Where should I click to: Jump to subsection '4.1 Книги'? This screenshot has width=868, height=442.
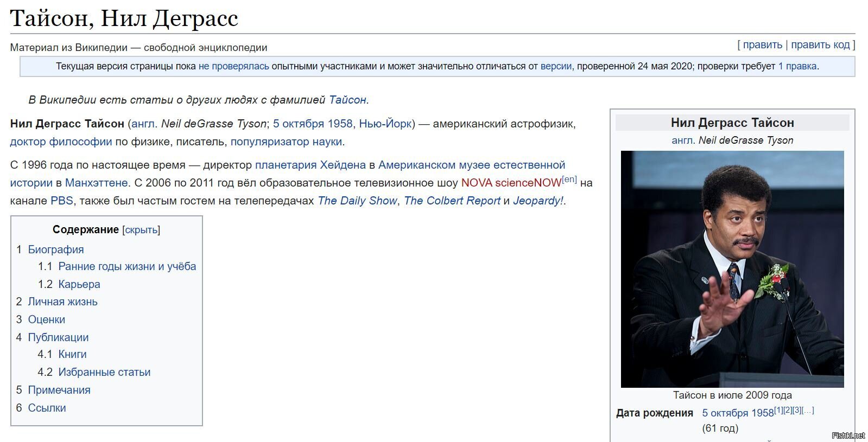point(62,354)
